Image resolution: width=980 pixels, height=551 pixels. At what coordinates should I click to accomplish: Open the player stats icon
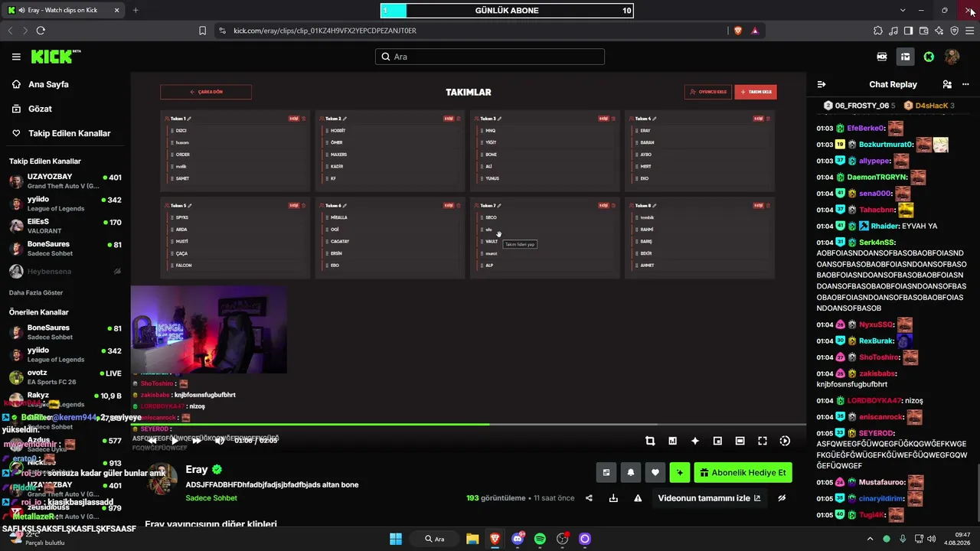[672, 441]
